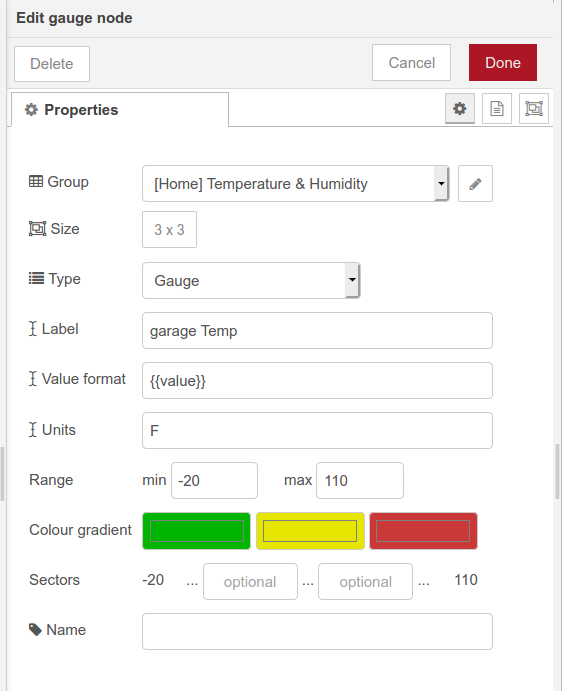Focus the Value format field
The width and height of the screenshot is (562, 691).
[317, 381]
